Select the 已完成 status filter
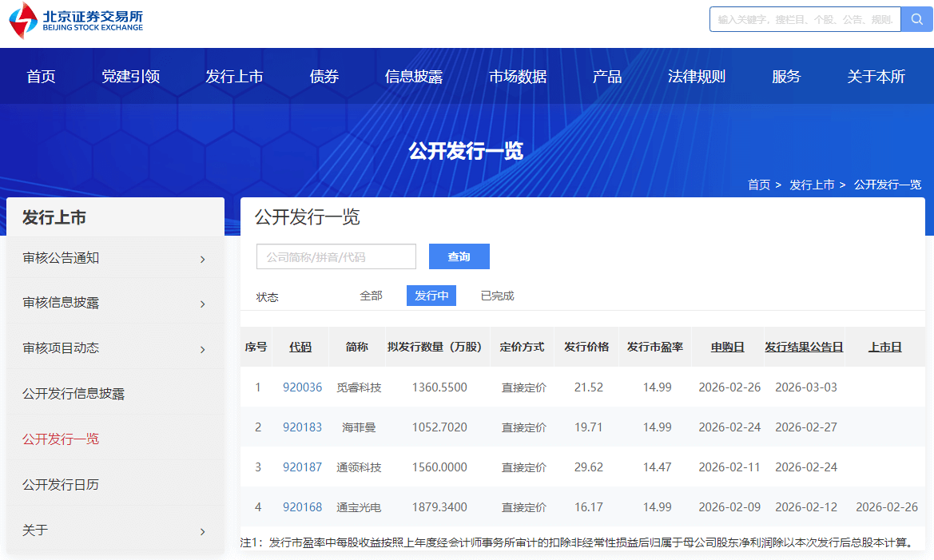 pyautogui.click(x=497, y=296)
